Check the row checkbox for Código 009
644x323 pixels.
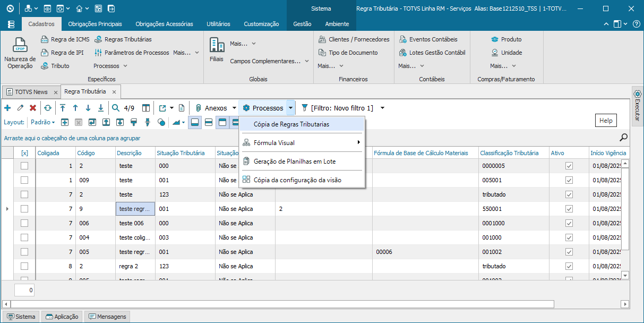pos(24,180)
